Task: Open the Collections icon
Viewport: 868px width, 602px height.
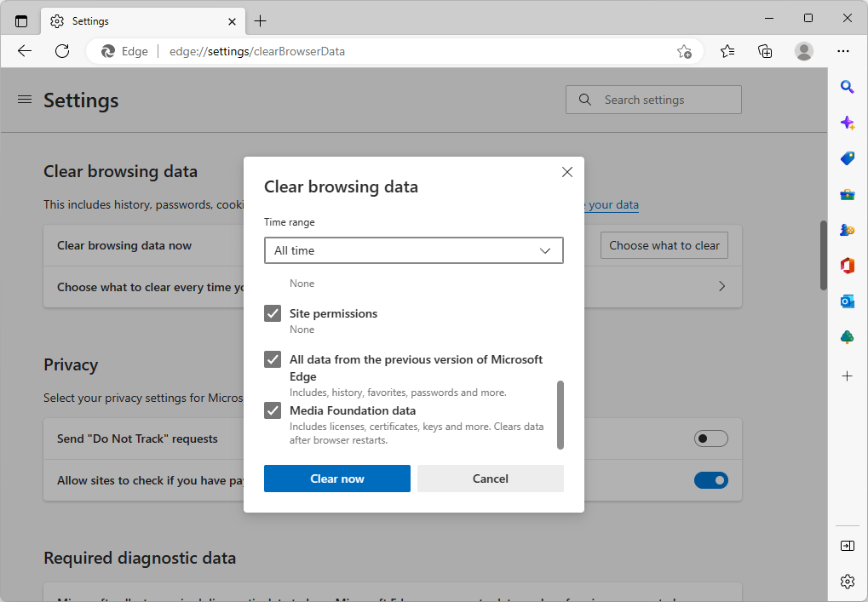Action: 765,51
